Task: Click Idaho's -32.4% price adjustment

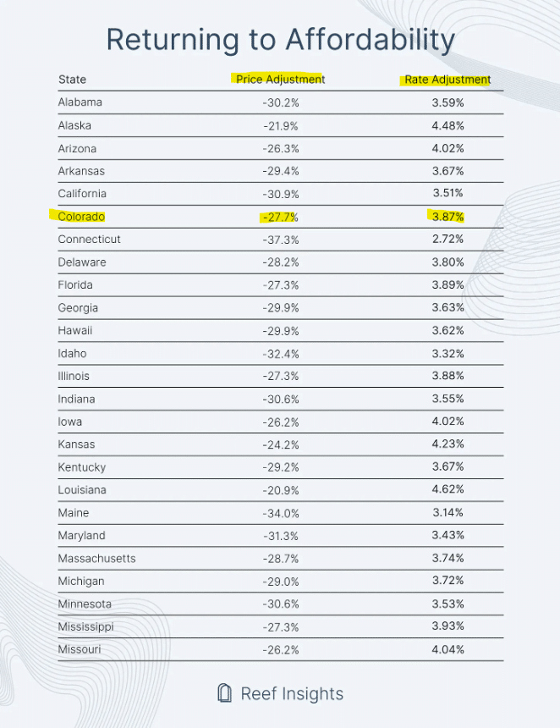Action: click(280, 353)
